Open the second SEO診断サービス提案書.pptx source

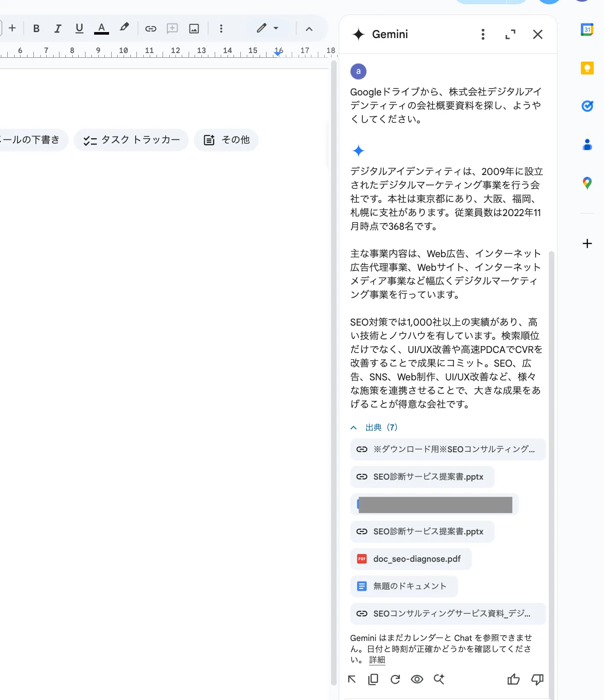click(x=422, y=531)
